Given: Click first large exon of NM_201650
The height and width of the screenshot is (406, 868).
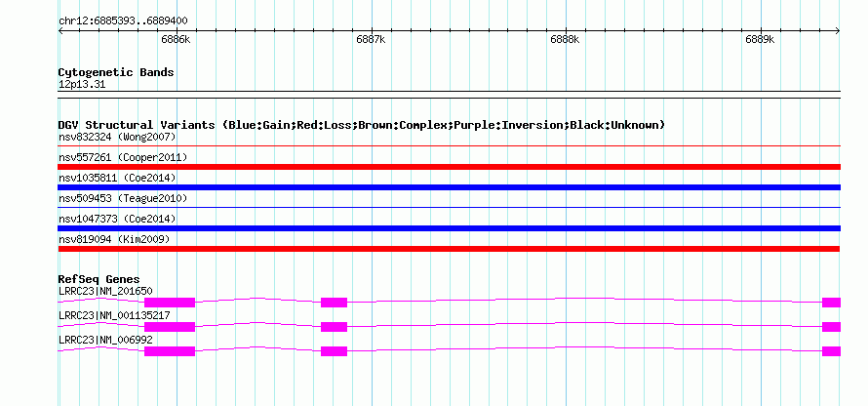Looking at the screenshot, I should click(170, 303).
